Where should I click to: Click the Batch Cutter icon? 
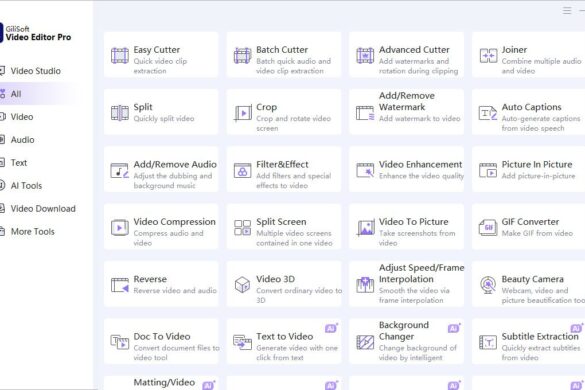click(243, 56)
